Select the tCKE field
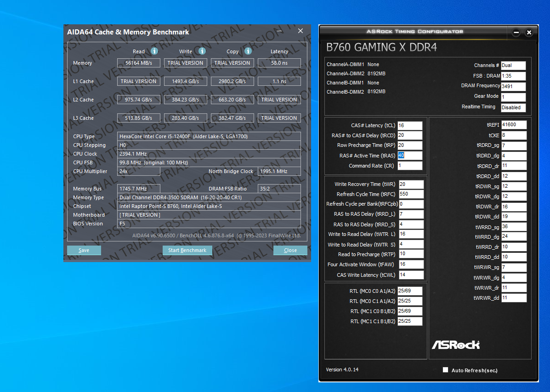The image size is (550, 392). click(x=514, y=135)
